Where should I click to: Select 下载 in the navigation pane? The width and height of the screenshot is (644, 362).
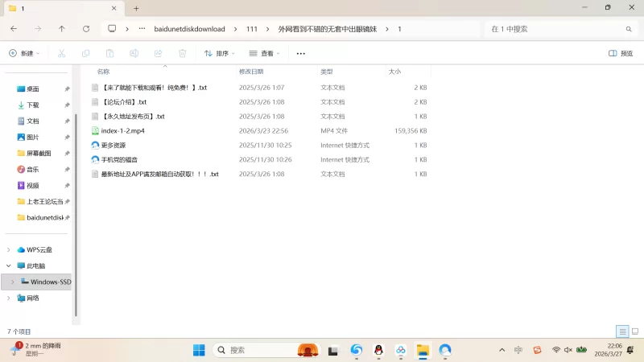point(32,105)
